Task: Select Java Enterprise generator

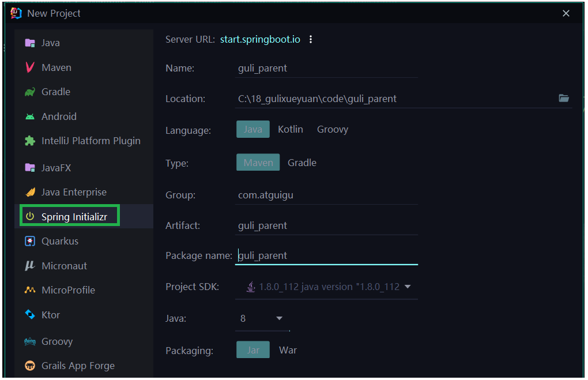Action: click(84, 192)
